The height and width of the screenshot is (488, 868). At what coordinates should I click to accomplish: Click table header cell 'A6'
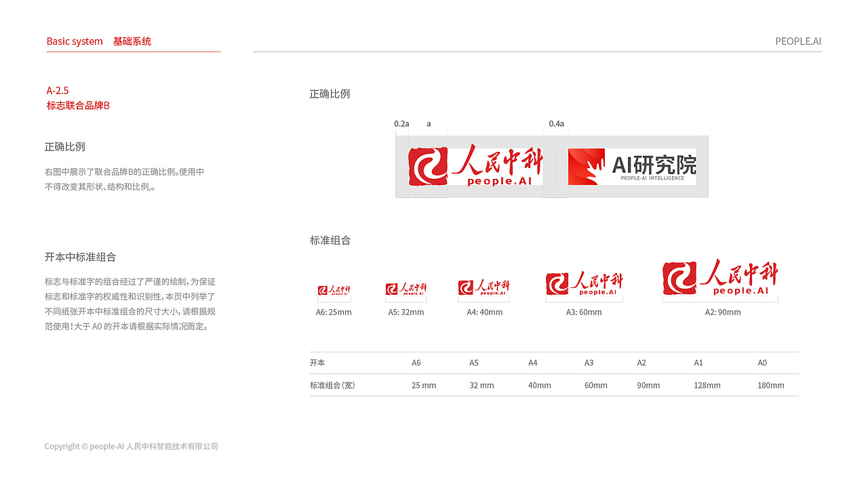[416, 363]
